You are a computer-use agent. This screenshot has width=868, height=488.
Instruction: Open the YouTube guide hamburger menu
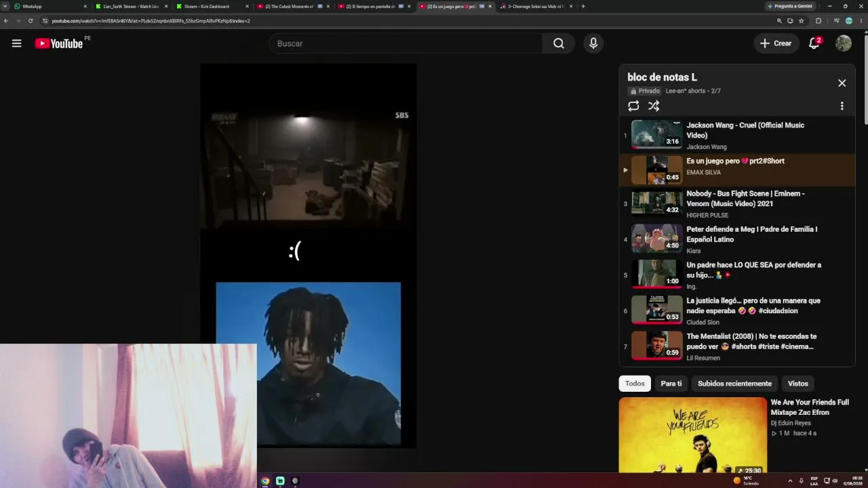pyautogui.click(x=17, y=43)
